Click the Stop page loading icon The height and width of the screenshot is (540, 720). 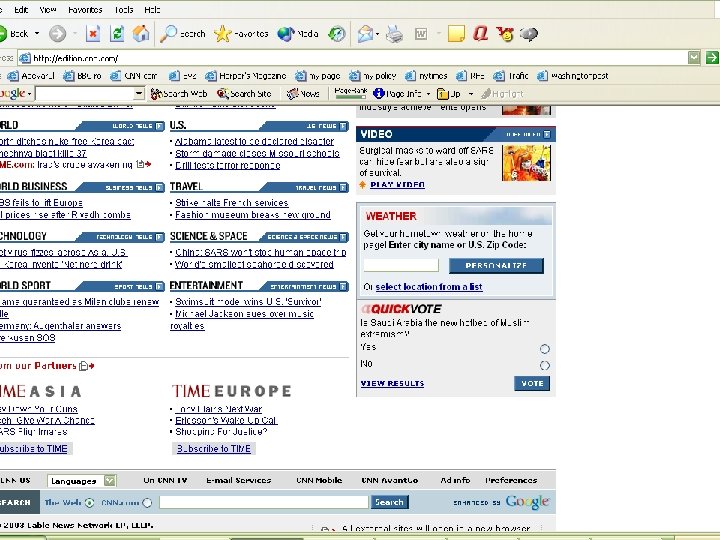[x=93, y=34]
